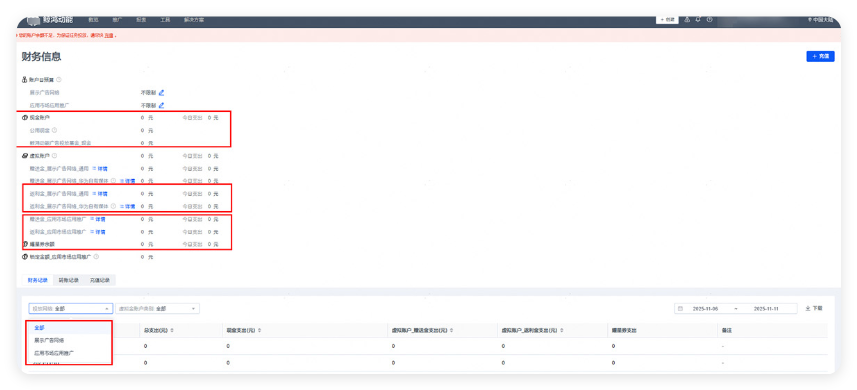Image resolution: width=857 pixels, height=390 pixels.
Task: Open 工具 in the top navigation
Action: coord(165,20)
